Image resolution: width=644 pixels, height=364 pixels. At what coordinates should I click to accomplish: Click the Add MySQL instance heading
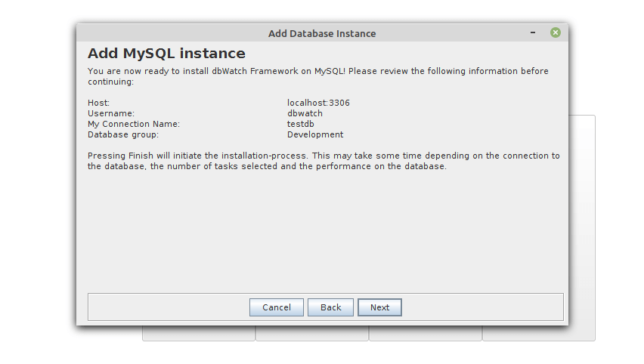(166, 54)
